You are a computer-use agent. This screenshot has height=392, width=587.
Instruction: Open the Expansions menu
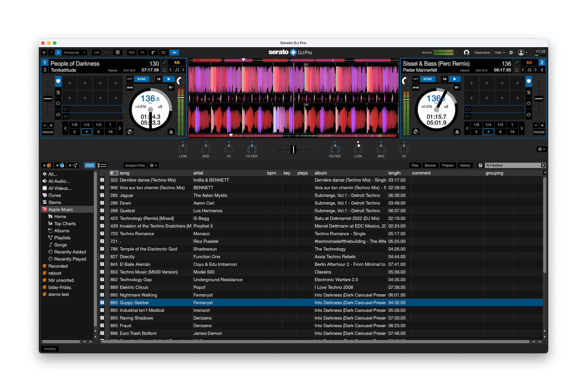coord(482,53)
